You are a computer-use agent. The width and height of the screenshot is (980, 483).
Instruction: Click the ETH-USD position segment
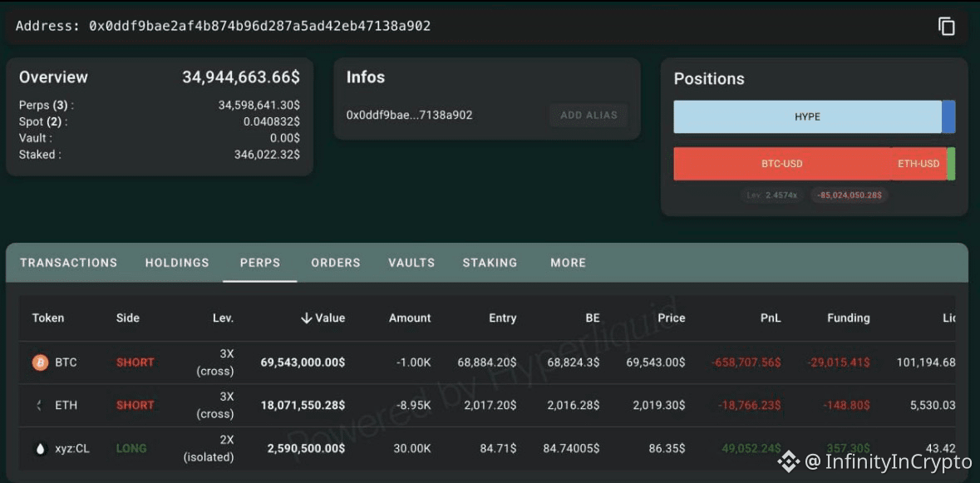tap(918, 164)
